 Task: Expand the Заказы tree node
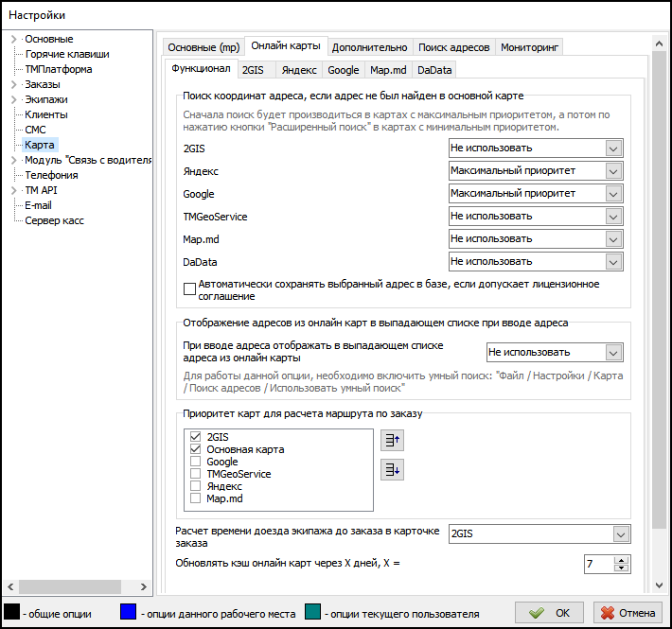coord(14,84)
